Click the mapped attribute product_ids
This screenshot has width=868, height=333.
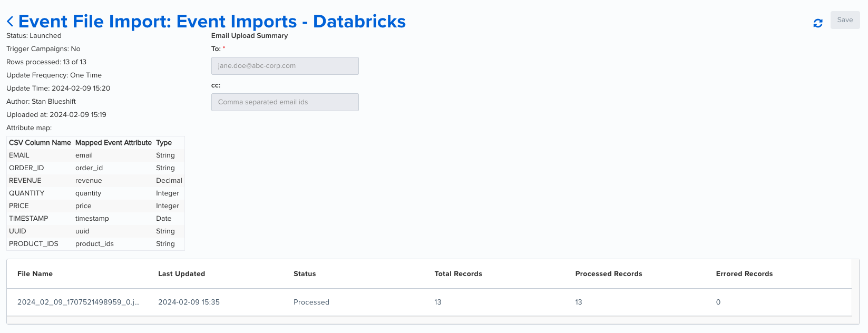tap(94, 244)
